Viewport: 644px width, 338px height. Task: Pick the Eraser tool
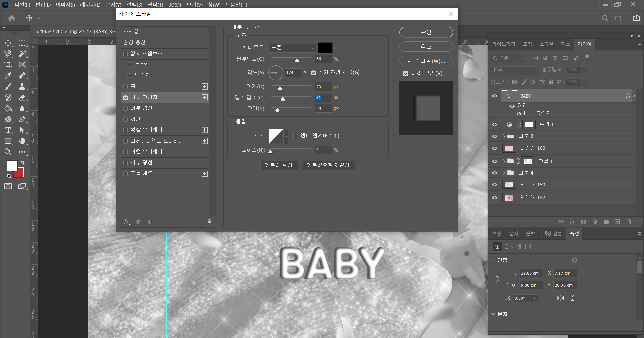[22, 98]
